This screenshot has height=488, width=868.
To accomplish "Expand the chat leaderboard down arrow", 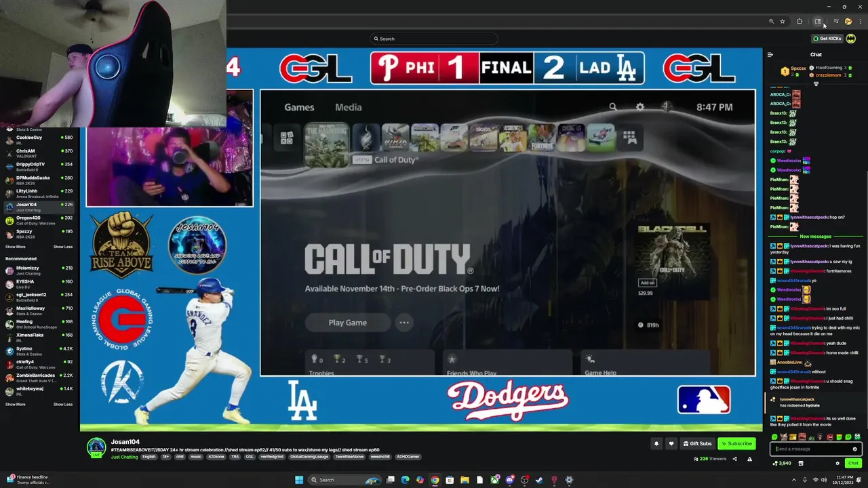I will pyautogui.click(x=816, y=84).
